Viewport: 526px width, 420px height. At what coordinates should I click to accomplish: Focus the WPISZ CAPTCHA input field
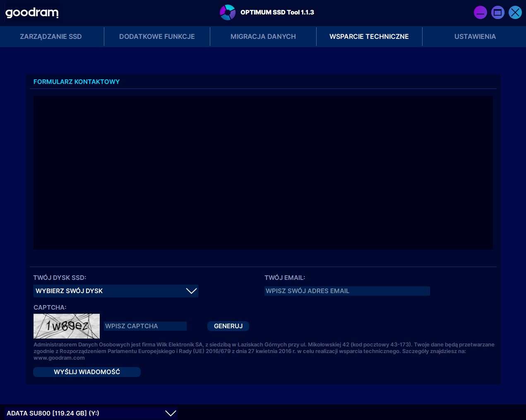click(x=145, y=326)
